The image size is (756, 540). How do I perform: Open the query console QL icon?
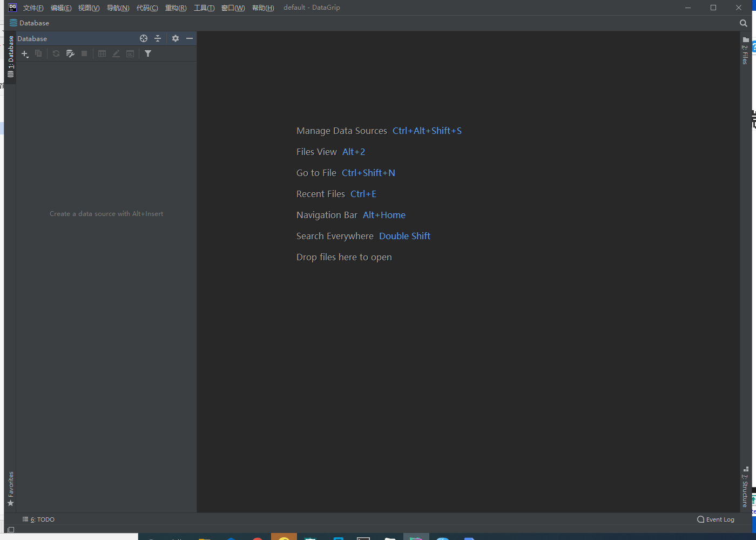(130, 53)
